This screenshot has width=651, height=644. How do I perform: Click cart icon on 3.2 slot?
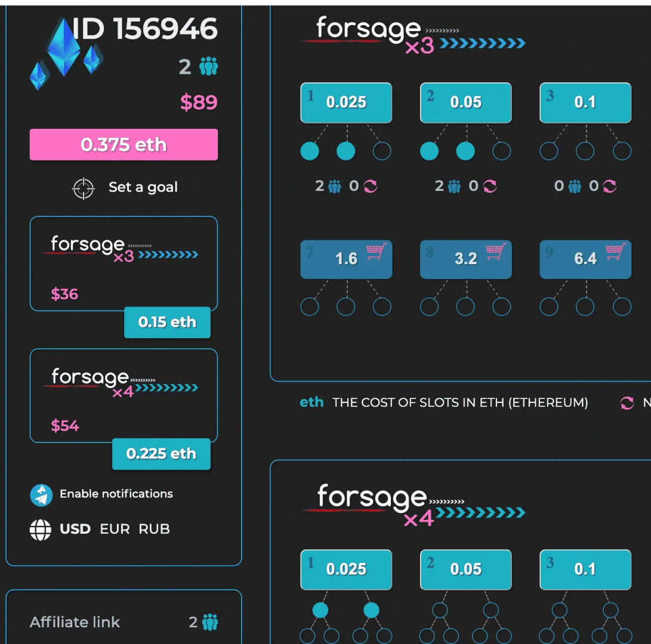tap(496, 251)
